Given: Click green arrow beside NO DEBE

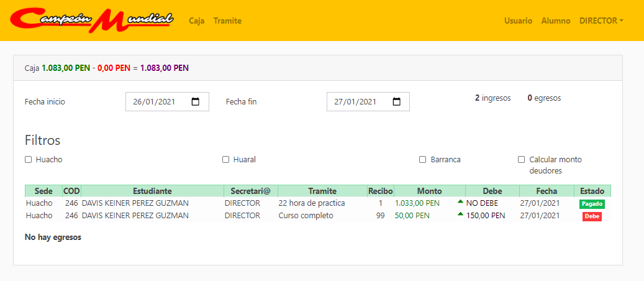Looking at the screenshot, I should pyautogui.click(x=460, y=202).
